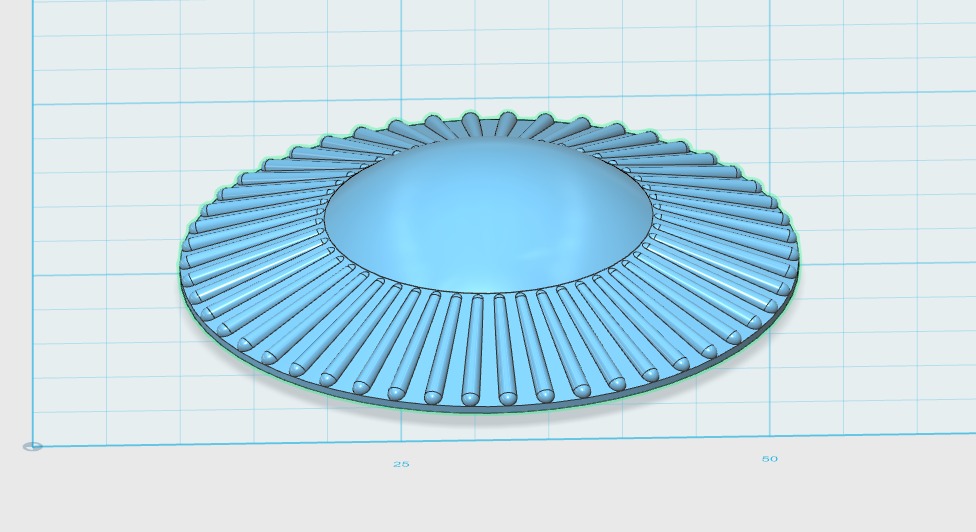The width and height of the screenshot is (976, 532).
Task: Click the grid origin marker
Action: point(32,446)
